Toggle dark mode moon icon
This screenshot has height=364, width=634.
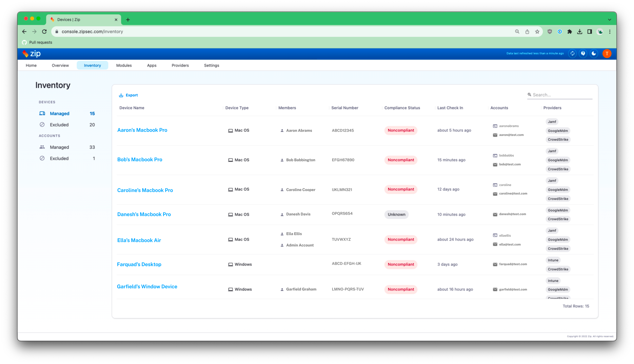click(594, 54)
